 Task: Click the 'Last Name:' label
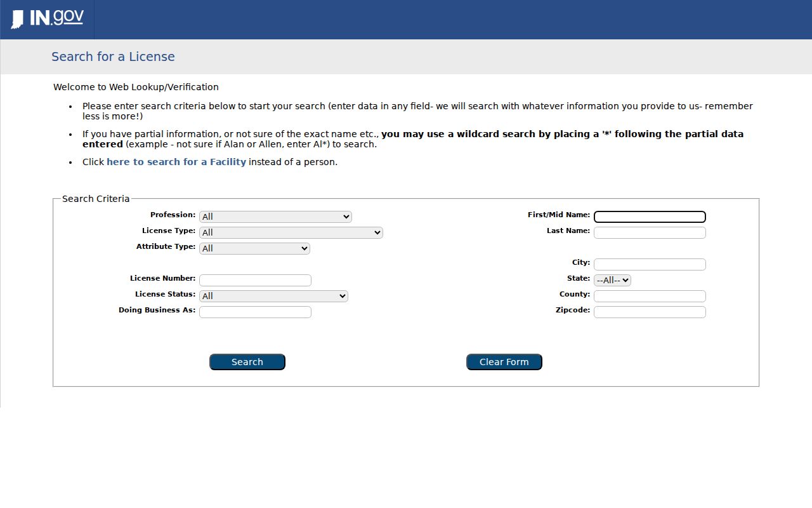(x=568, y=231)
